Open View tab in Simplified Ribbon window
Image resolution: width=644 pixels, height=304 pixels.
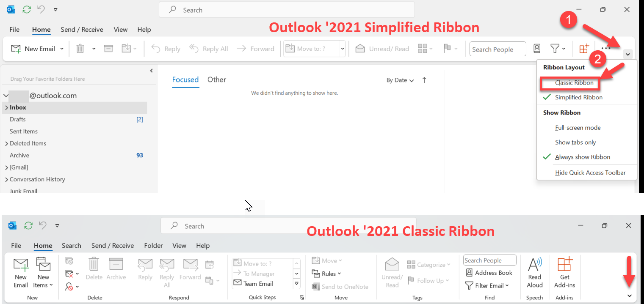point(121,30)
